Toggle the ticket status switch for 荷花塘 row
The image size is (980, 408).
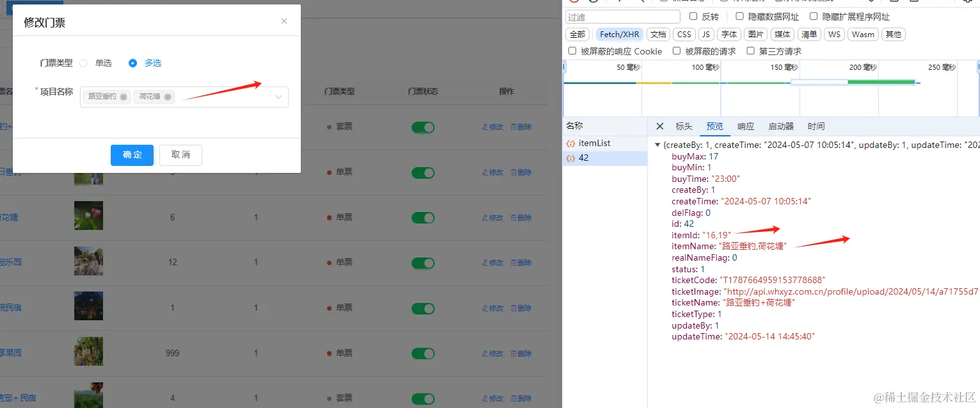422,216
